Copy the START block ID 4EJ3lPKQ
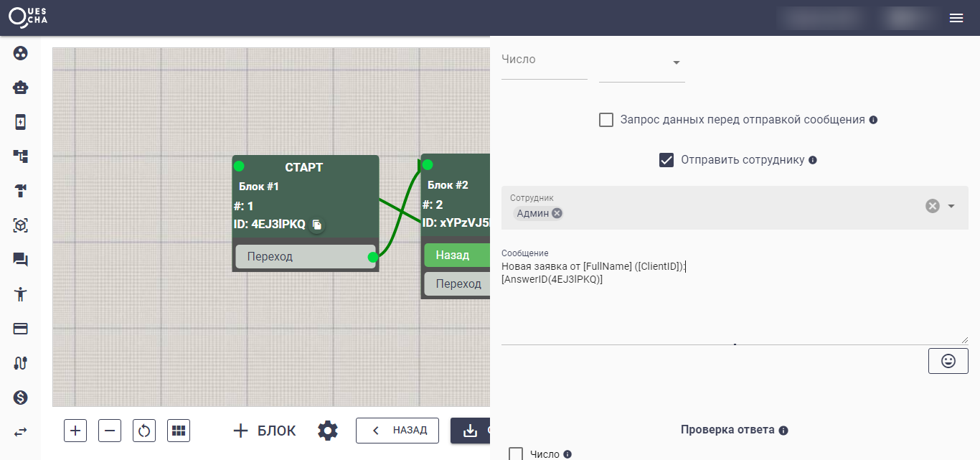The image size is (980, 460). coord(316,225)
